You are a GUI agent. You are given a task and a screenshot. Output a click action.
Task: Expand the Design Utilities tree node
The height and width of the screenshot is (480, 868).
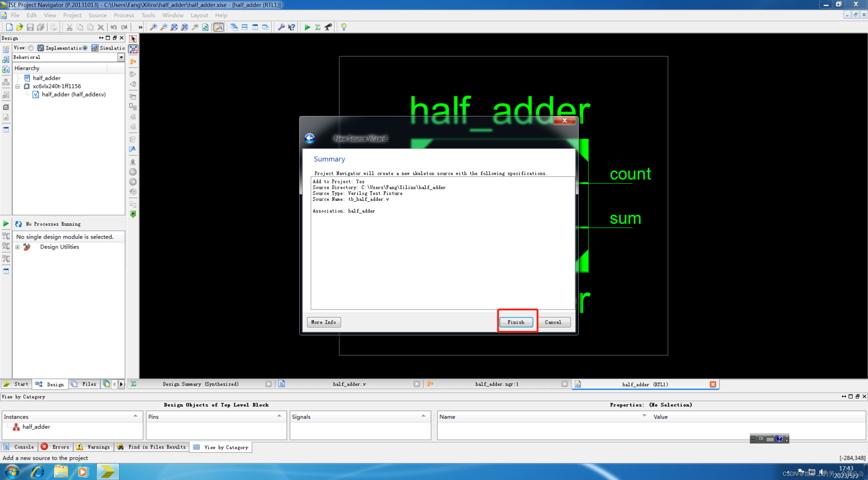point(17,247)
